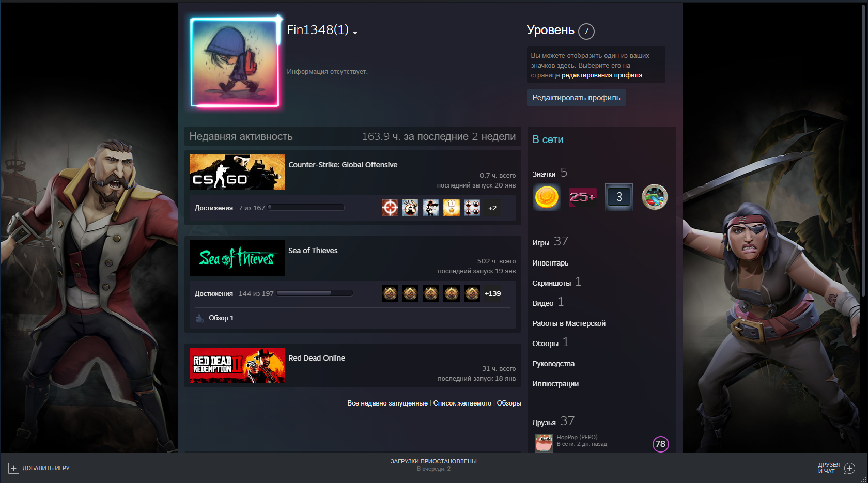
Task: Click the number 3 years badge
Action: [x=619, y=197]
